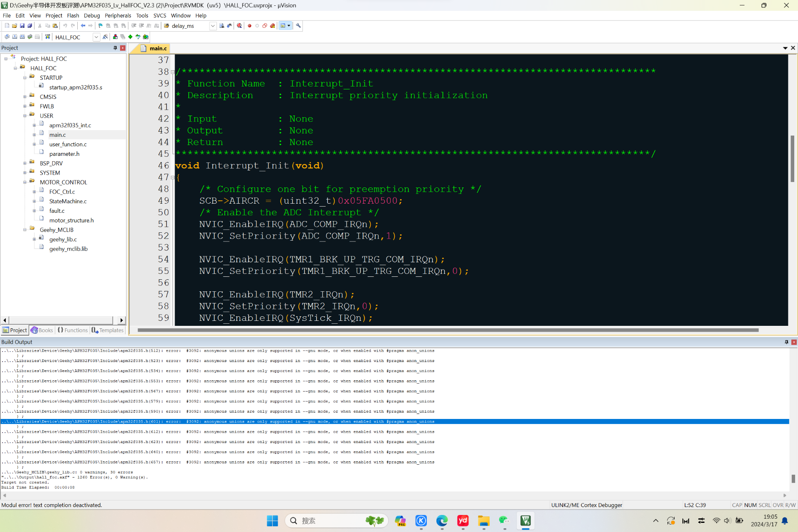This screenshot has width=798, height=532.
Task: Select StateMachine.c in project tree
Action: point(68,201)
